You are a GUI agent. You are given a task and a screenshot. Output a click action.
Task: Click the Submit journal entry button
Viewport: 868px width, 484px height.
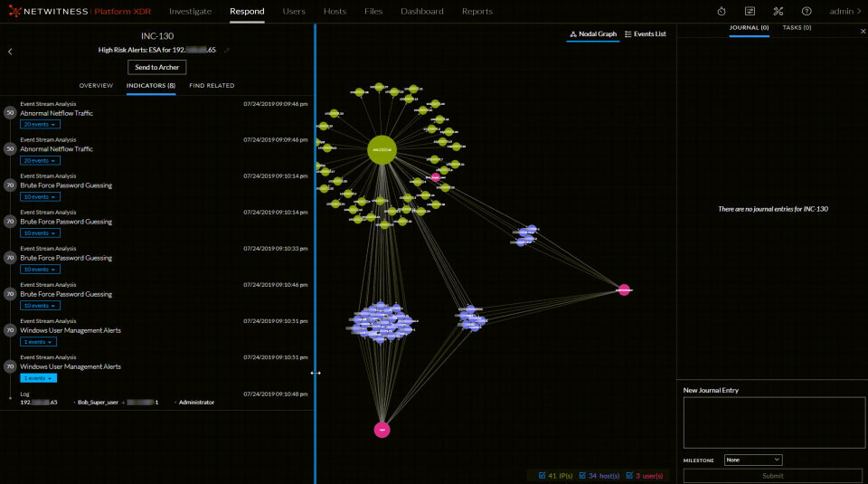[x=773, y=476]
